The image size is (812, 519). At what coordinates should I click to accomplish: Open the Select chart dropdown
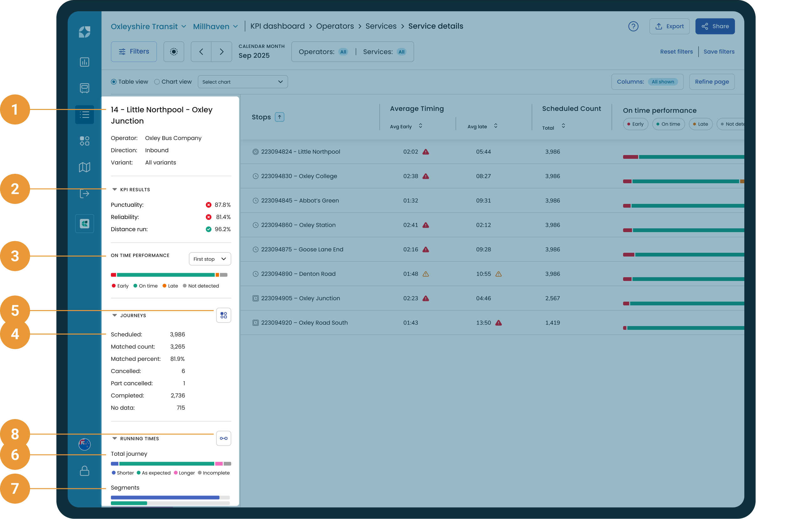click(x=242, y=82)
